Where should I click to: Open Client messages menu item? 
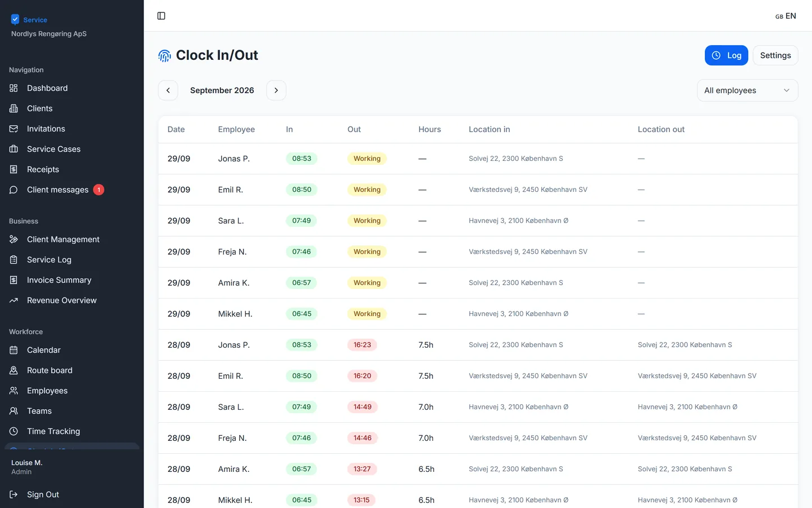(x=72, y=190)
